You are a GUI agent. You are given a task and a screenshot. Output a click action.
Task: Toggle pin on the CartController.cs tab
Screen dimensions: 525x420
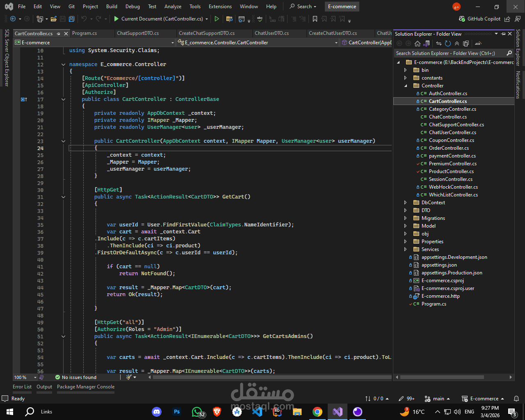(x=59, y=34)
